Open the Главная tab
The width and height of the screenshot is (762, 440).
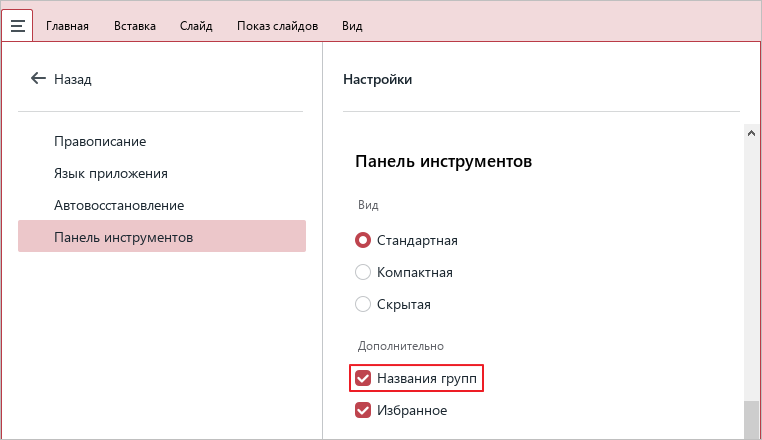pos(68,26)
